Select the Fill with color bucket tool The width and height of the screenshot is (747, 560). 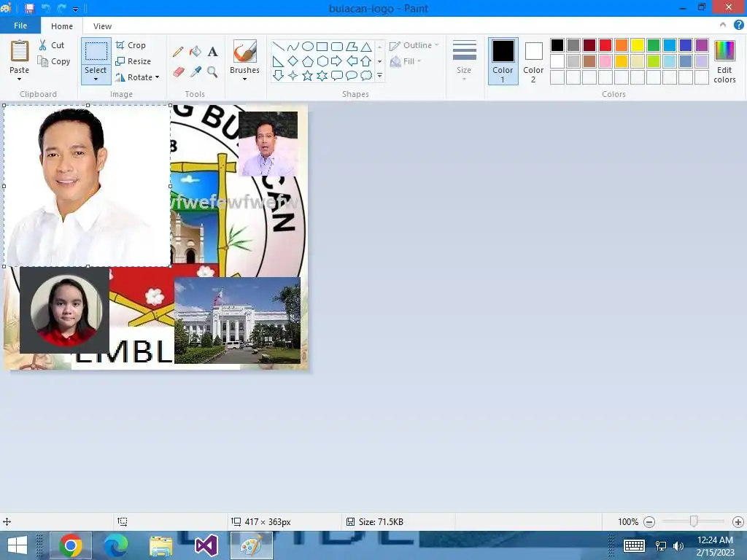click(196, 52)
